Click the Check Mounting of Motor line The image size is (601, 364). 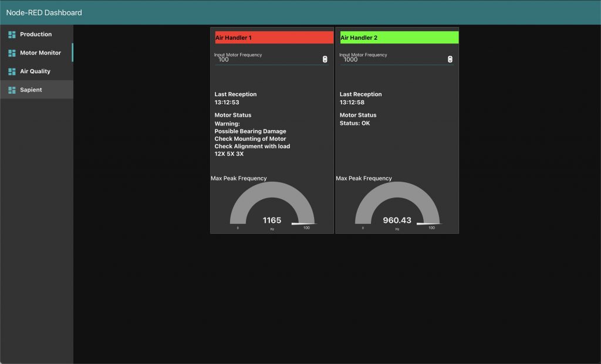(x=250, y=139)
